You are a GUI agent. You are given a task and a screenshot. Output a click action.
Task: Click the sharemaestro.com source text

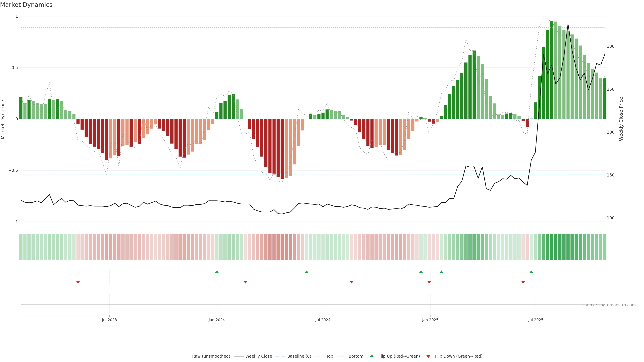coord(609,305)
